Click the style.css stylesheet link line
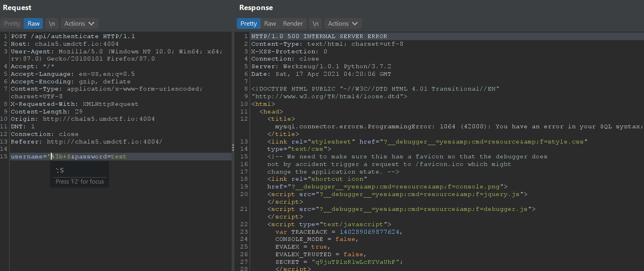Screen dimensions: 644x271 [x=428, y=142]
